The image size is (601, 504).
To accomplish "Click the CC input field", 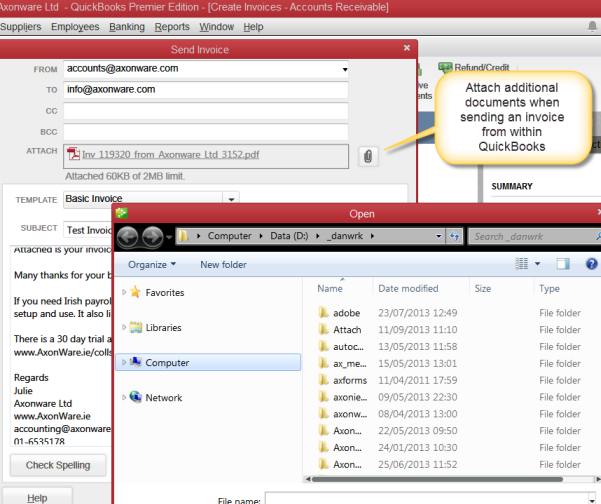I will click(x=206, y=111).
